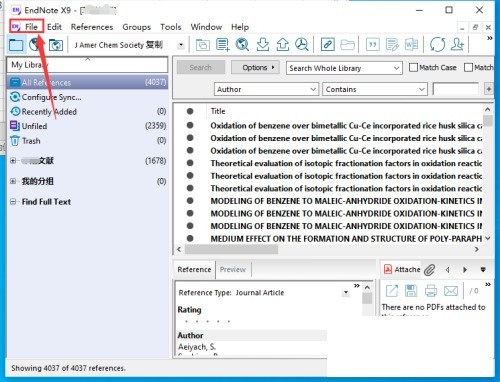Select Recently Added group
Image resolution: width=500 pixels, height=382 pixels.
[x=87, y=111]
